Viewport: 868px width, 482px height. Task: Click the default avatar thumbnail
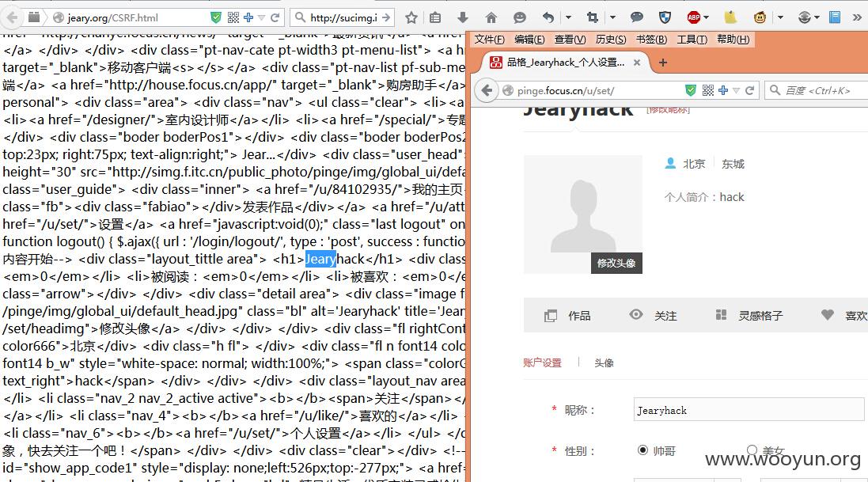[583, 214]
